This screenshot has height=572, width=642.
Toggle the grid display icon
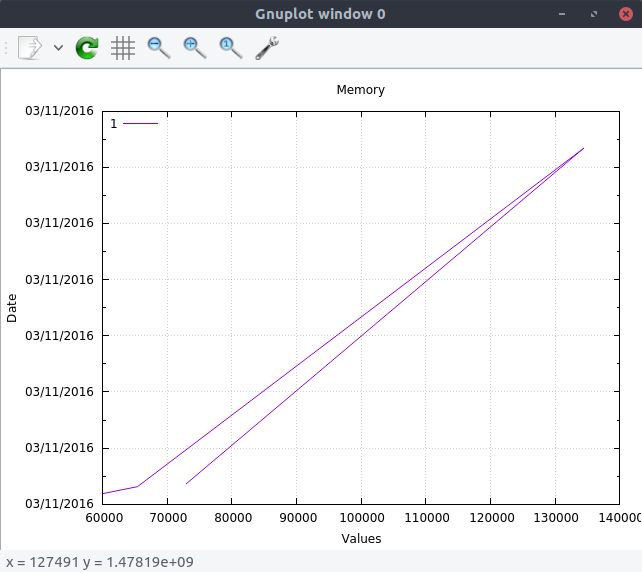(122, 48)
